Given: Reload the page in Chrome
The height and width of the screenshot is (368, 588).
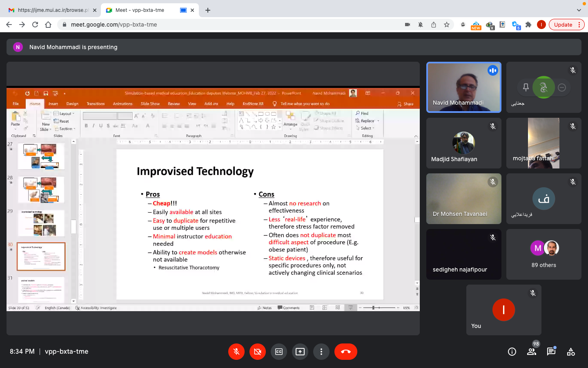Looking at the screenshot, I should point(35,25).
